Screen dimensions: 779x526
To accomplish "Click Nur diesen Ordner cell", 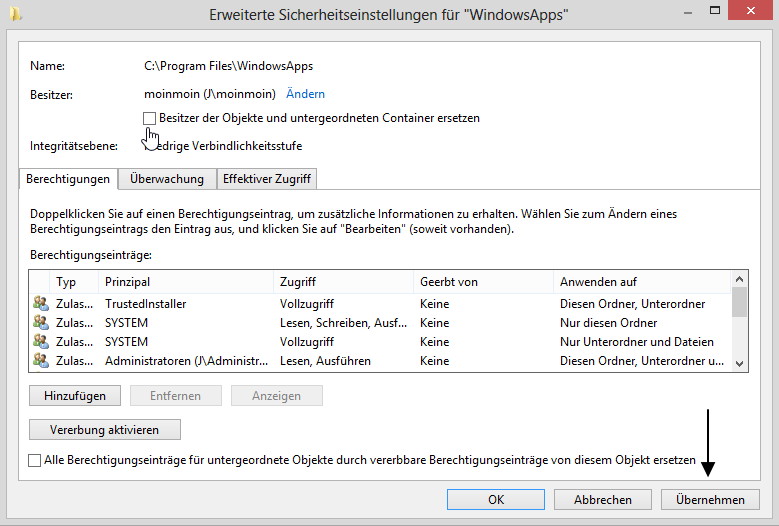I will (x=609, y=323).
